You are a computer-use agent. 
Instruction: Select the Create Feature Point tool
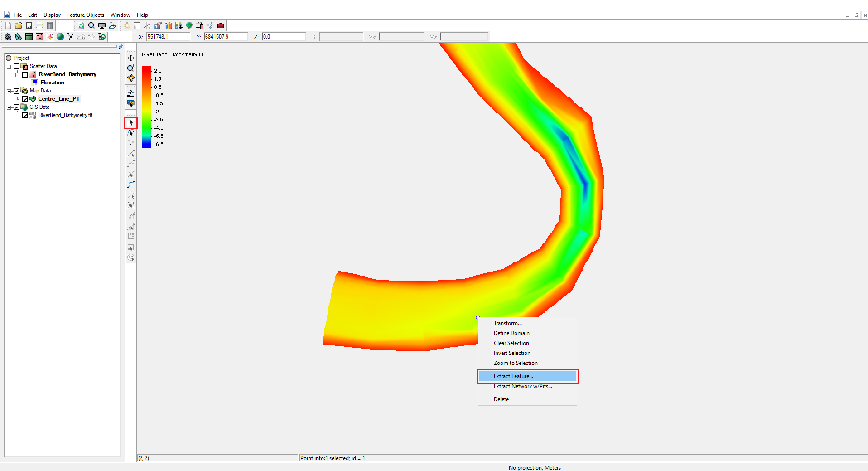[x=130, y=142]
